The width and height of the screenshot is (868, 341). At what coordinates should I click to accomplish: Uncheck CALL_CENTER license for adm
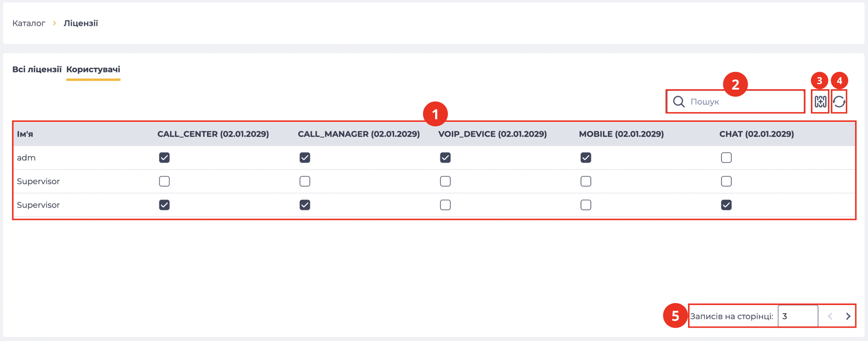164,158
